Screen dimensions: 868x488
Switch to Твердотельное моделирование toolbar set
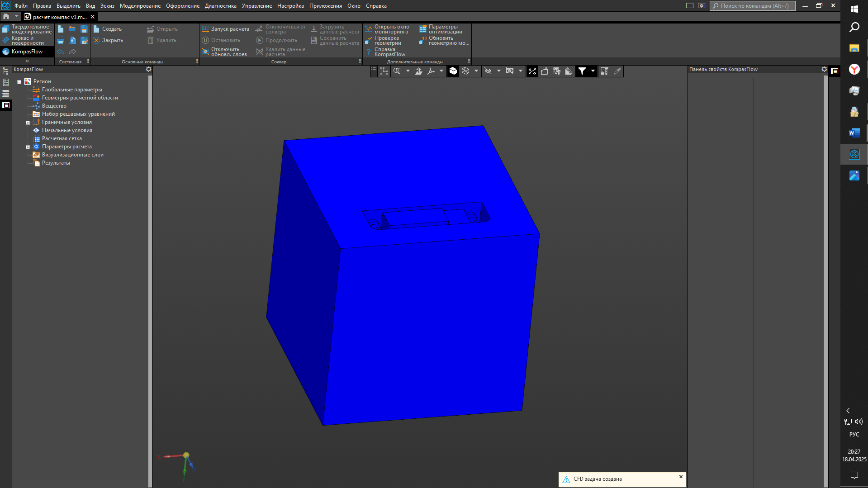(27, 29)
